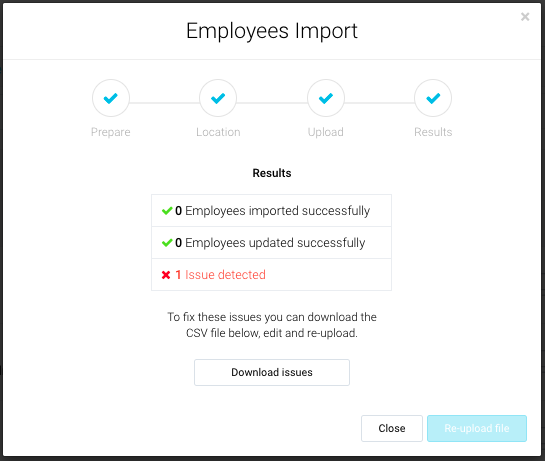The width and height of the screenshot is (545, 461).
Task: Click the Employees Import title
Action: tap(272, 31)
